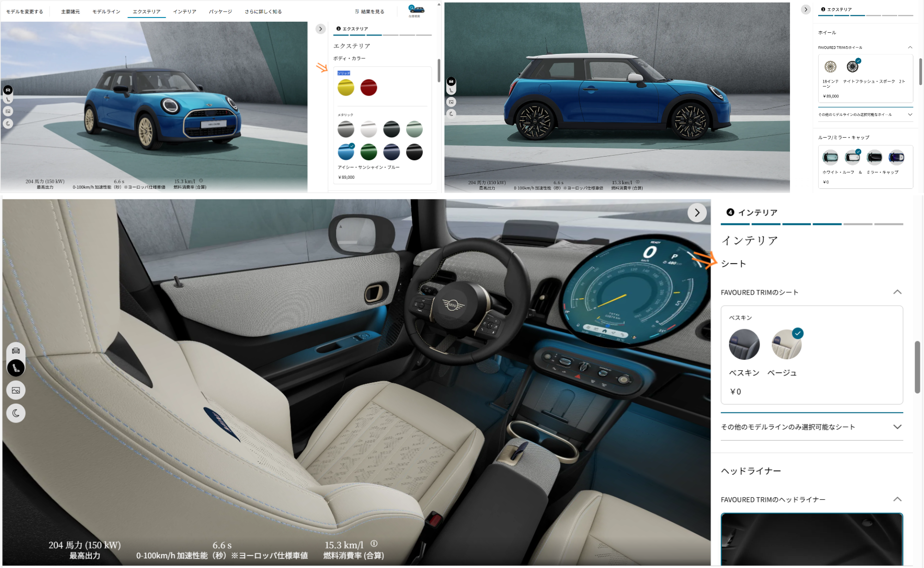924x568 pixels.
Task: Expand その他のモデルラインのみ選択可能なシート section
Action: click(897, 427)
